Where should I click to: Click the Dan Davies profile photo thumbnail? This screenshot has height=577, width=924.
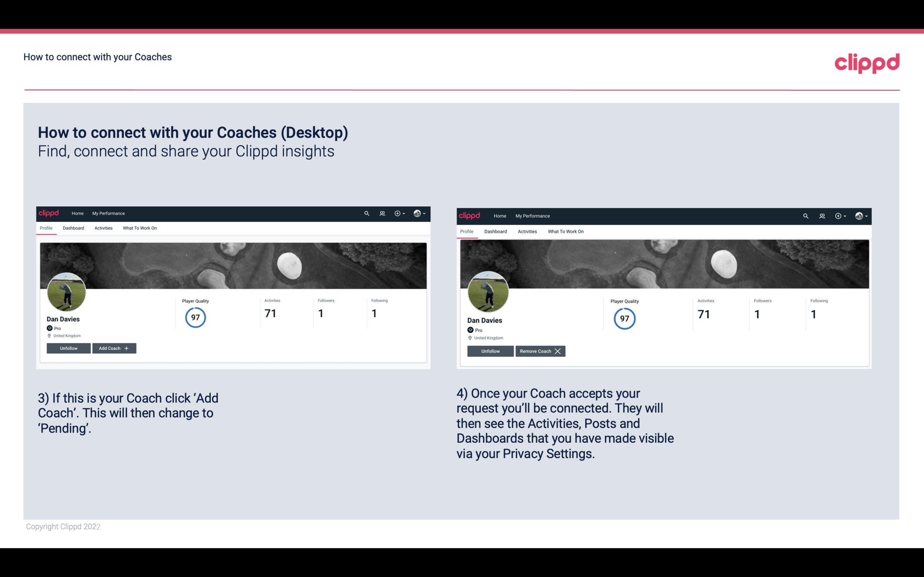coord(67,291)
